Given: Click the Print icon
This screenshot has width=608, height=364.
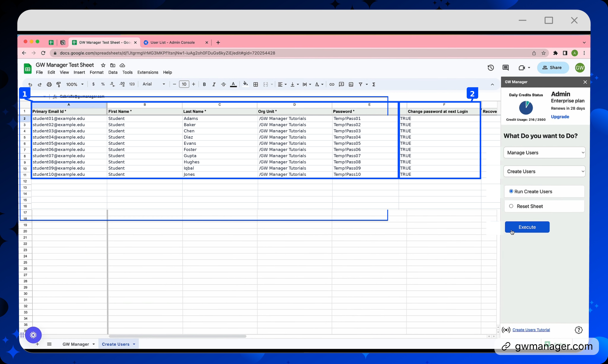Looking at the screenshot, I should (49, 84).
